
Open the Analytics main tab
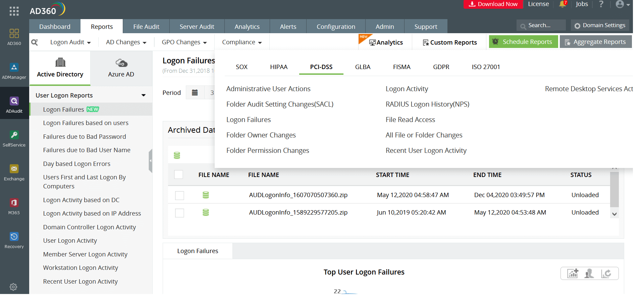247,26
